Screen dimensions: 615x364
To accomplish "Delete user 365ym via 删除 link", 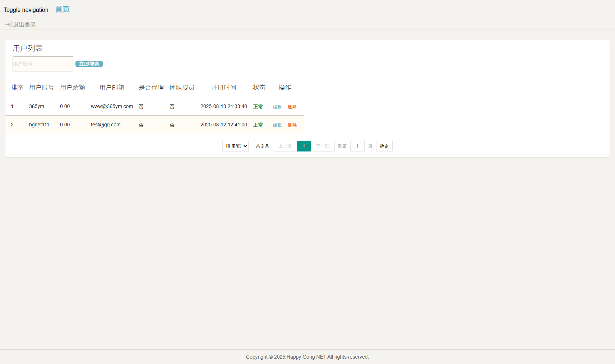I will pos(292,107).
